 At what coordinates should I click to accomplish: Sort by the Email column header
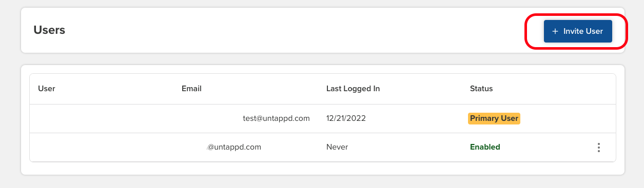click(x=191, y=89)
